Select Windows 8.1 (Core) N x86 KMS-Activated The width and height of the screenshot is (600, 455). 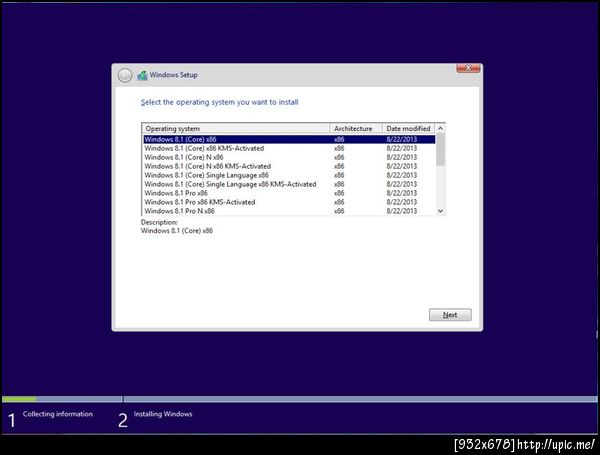(289, 166)
